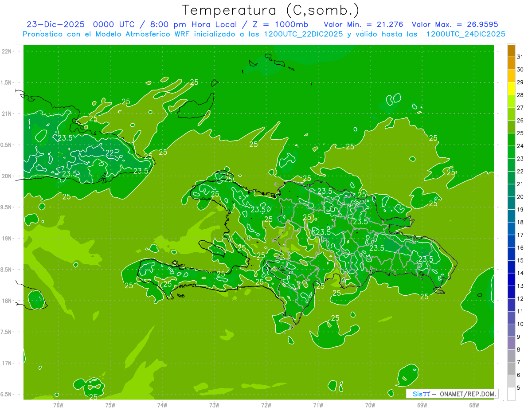The height and width of the screenshot is (411, 532).
Task: Click the "22N" latitude axis label
Action: click(7, 51)
